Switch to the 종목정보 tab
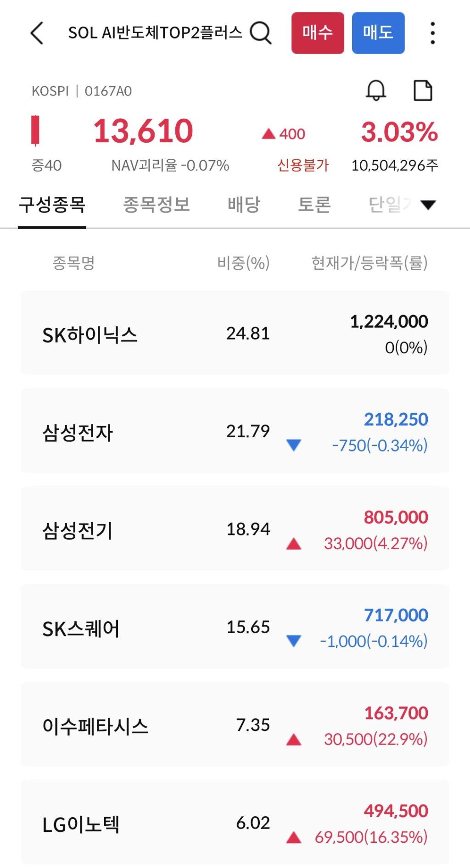This screenshot has width=470, height=868. coord(157,205)
